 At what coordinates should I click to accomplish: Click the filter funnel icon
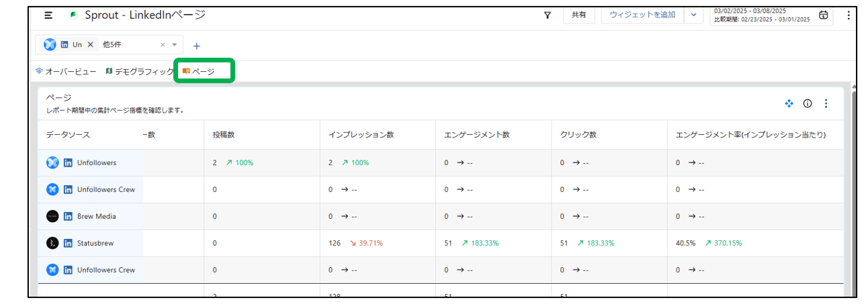coord(548,15)
